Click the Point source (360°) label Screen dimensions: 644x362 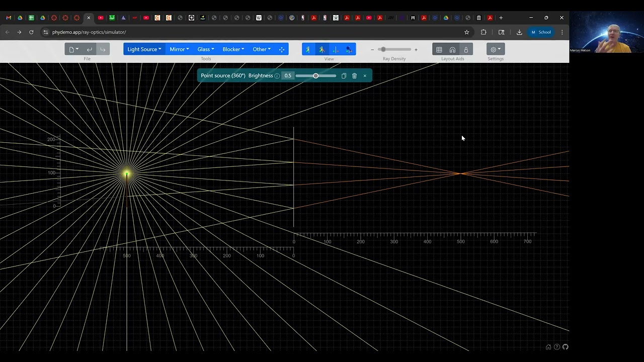pos(223,76)
